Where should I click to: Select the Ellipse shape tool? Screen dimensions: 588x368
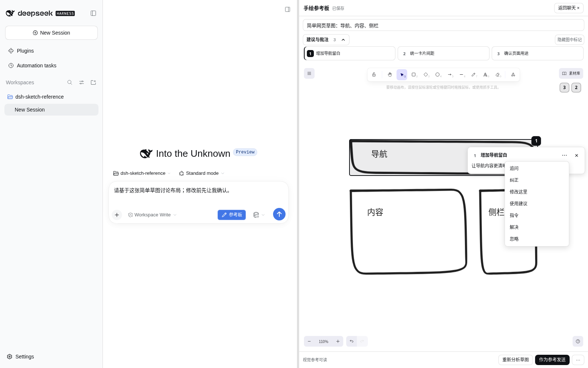(x=438, y=75)
